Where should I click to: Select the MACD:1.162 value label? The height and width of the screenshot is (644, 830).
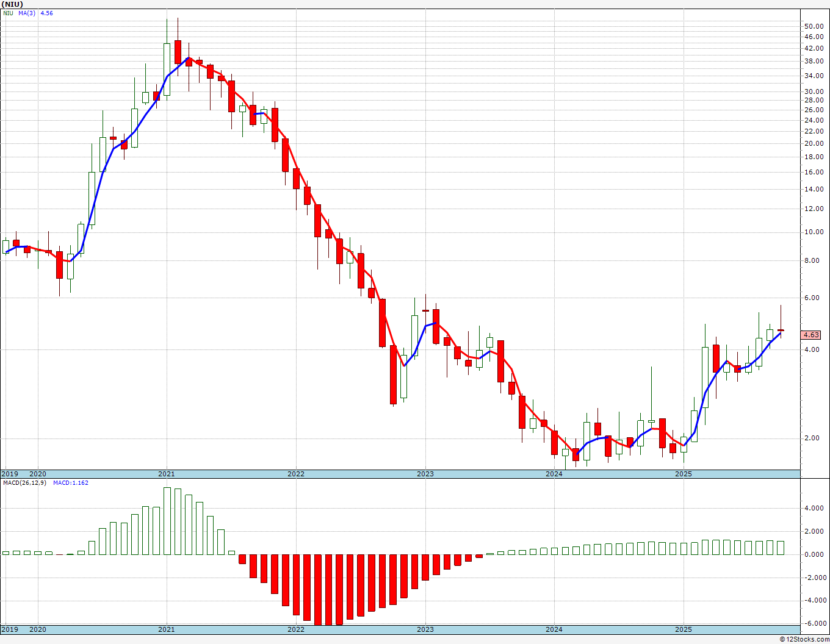pyautogui.click(x=70, y=483)
